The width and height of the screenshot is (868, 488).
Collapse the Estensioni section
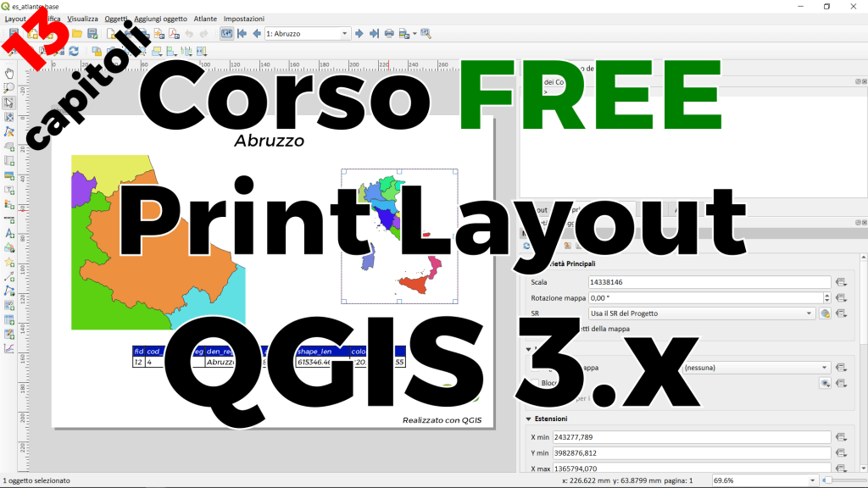pos(528,419)
